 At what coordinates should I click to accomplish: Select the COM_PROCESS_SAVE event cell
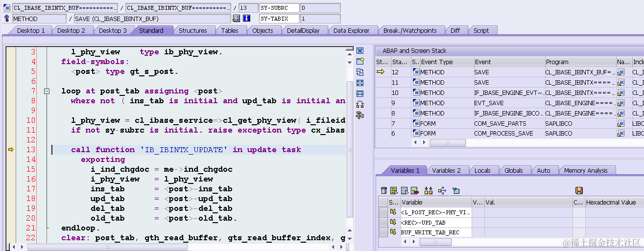[x=509, y=134]
